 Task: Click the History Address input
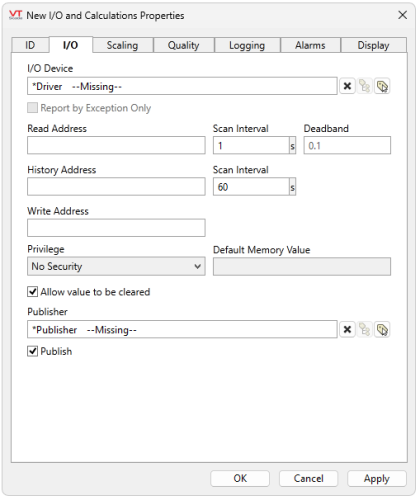point(116,186)
